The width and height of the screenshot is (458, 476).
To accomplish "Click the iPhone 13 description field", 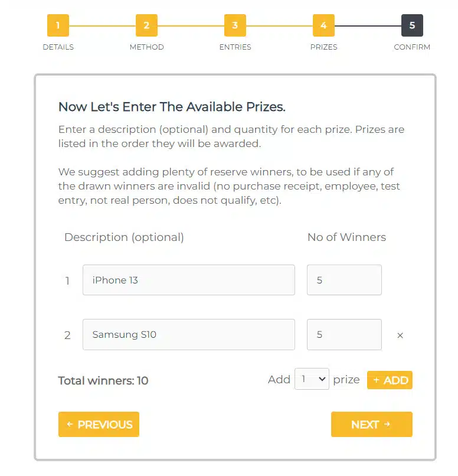I will click(x=188, y=280).
